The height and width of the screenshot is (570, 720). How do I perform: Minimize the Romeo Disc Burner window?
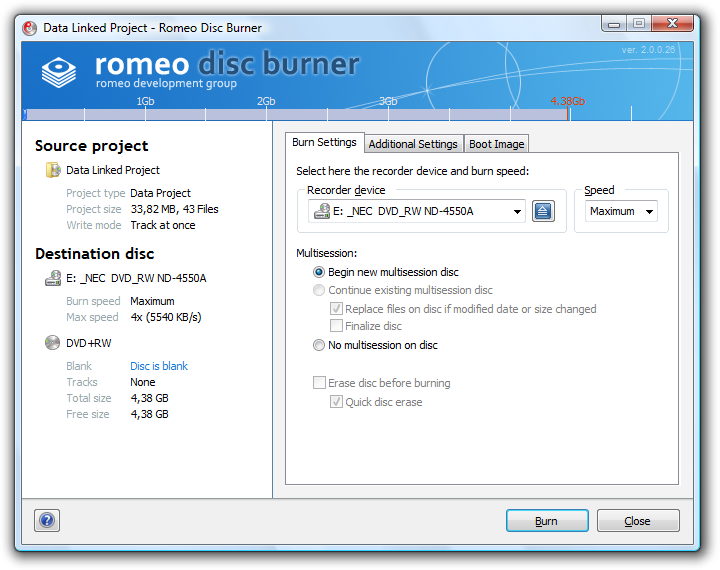pos(614,23)
